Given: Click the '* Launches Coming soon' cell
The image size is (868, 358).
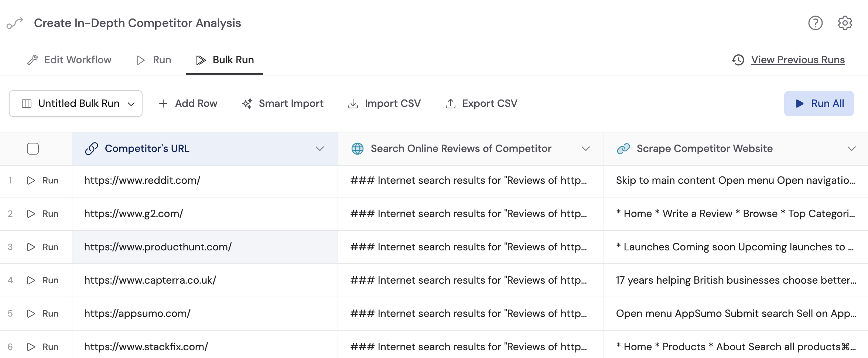Looking at the screenshot, I should [736, 247].
